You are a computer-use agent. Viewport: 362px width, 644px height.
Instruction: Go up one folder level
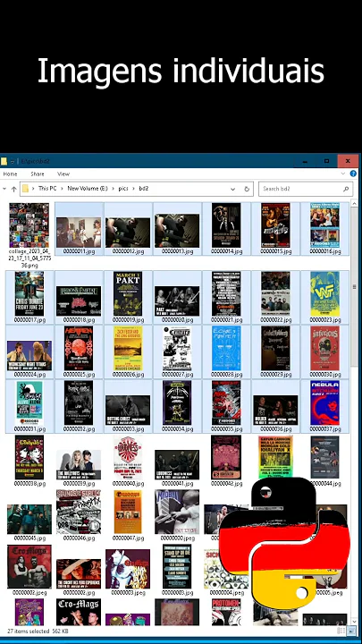tap(13, 189)
